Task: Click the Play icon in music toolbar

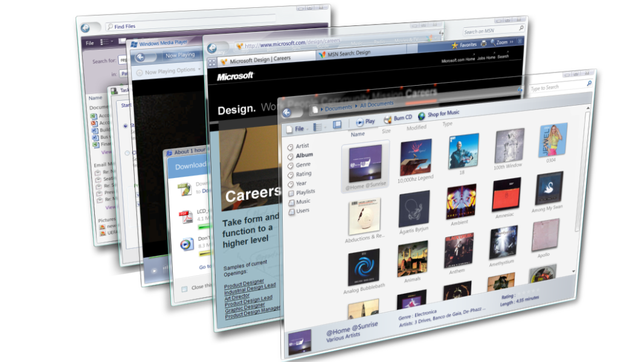Action: point(360,121)
